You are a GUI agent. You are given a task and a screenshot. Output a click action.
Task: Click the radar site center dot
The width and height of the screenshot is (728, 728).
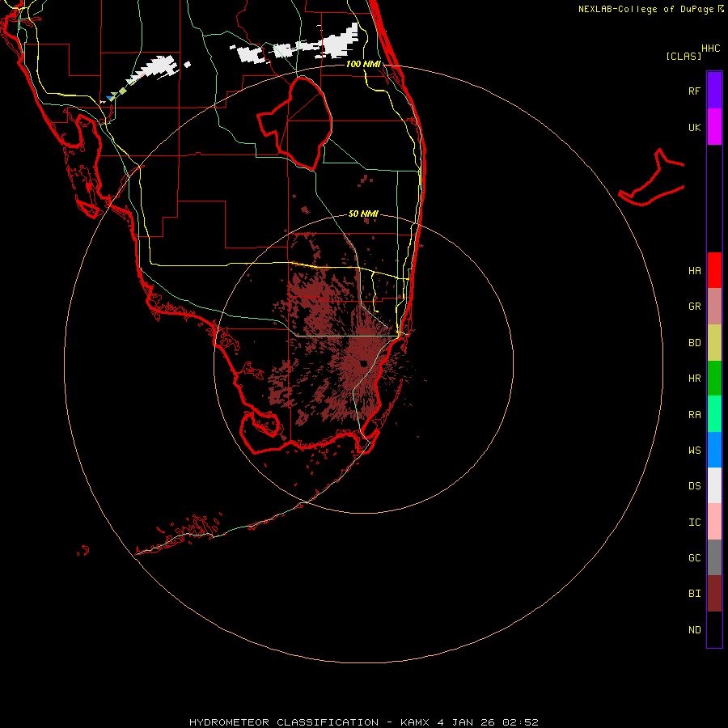pos(363,363)
